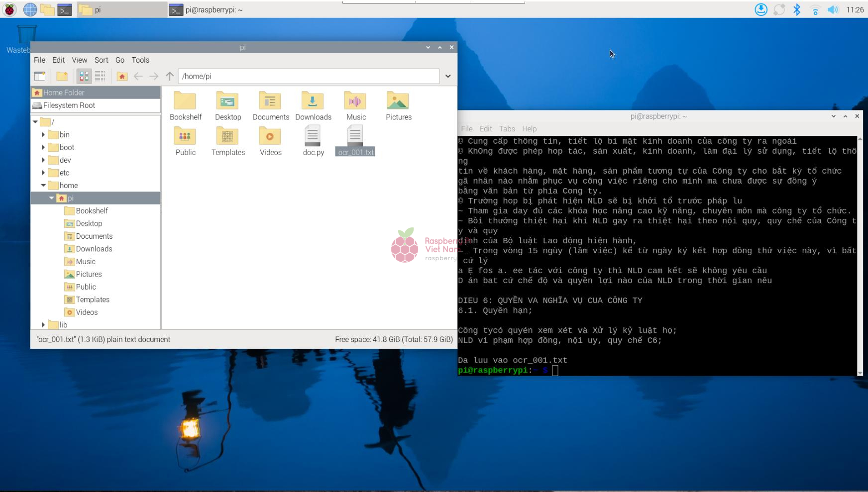Expand the etc folder in tree

point(43,173)
